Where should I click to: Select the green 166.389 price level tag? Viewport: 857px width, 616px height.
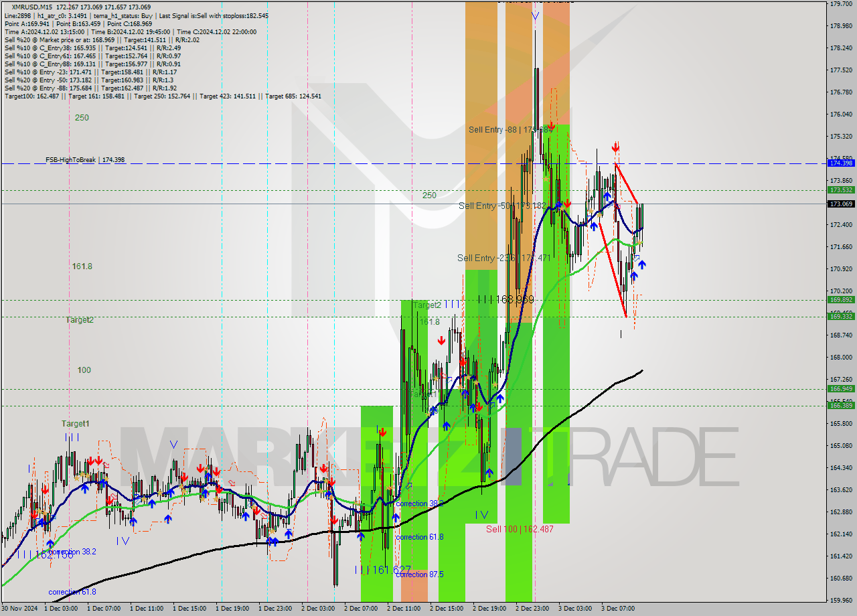pyautogui.click(x=841, y=406)
